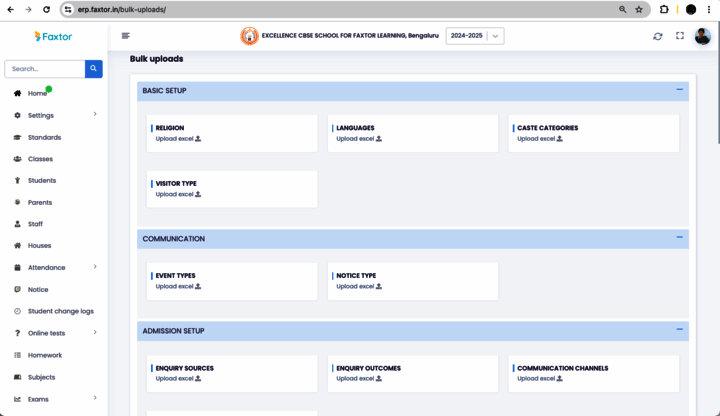The height and width of the screenshot is (416, 720).
Task: Open Students in the sidebar
Action: [42, 181]
